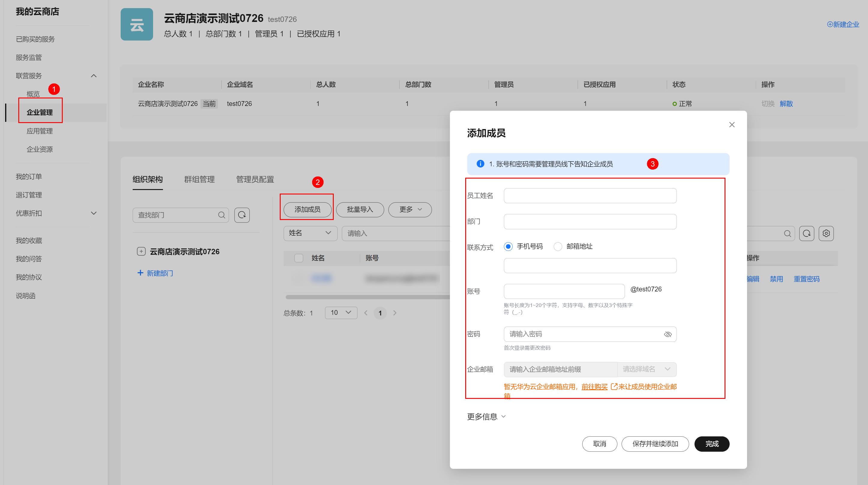Click the refresh icon next to gear
868x485 pixels.
806,233
